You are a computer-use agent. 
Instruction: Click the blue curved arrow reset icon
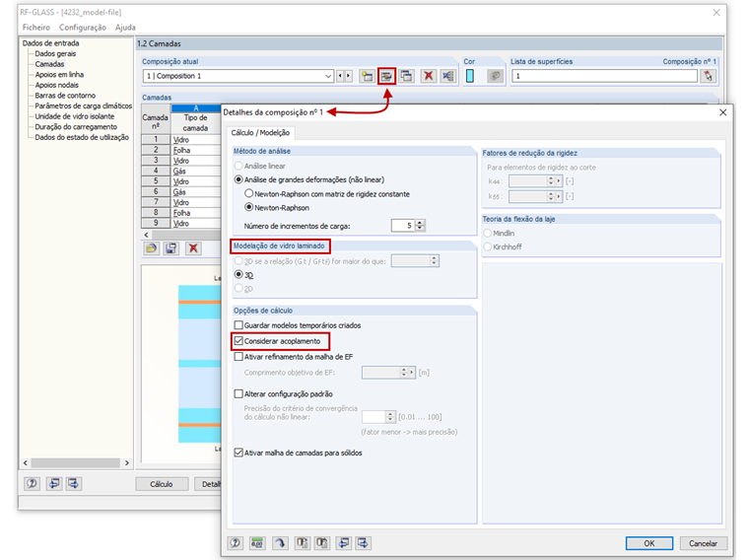click(x=280, y=543)
